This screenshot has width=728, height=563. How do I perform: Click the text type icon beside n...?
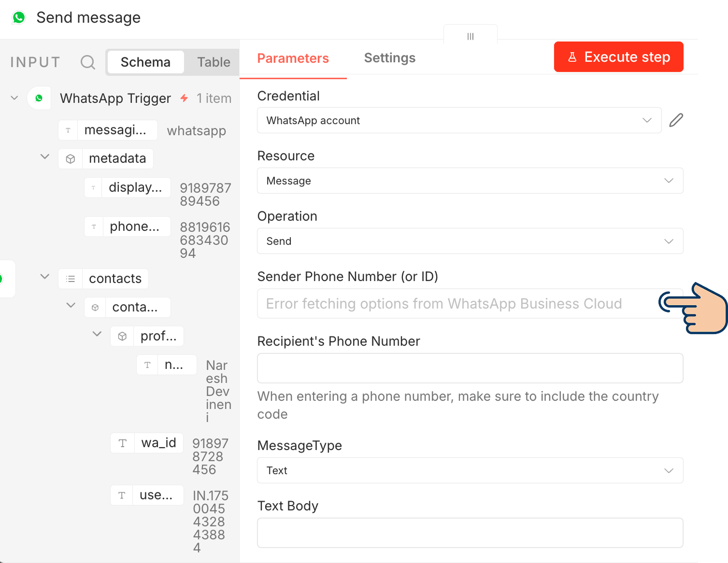pyautogui.click(x=147, y=365)
